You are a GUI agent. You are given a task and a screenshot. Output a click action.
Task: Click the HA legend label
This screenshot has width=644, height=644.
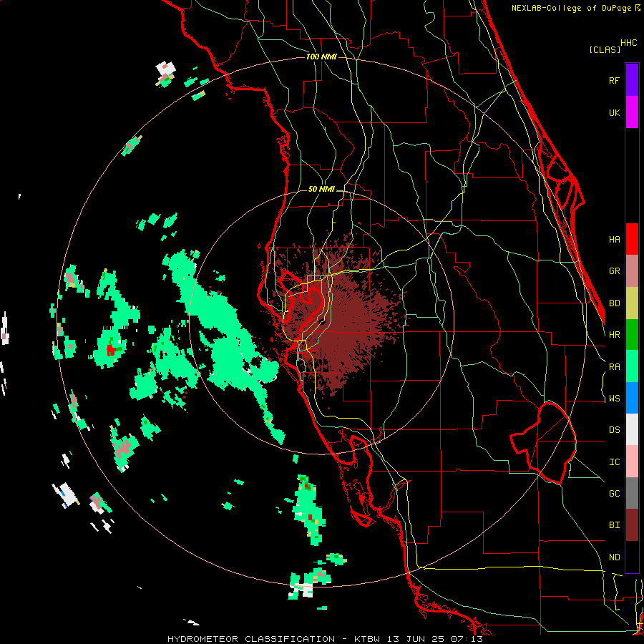(615, 240)
